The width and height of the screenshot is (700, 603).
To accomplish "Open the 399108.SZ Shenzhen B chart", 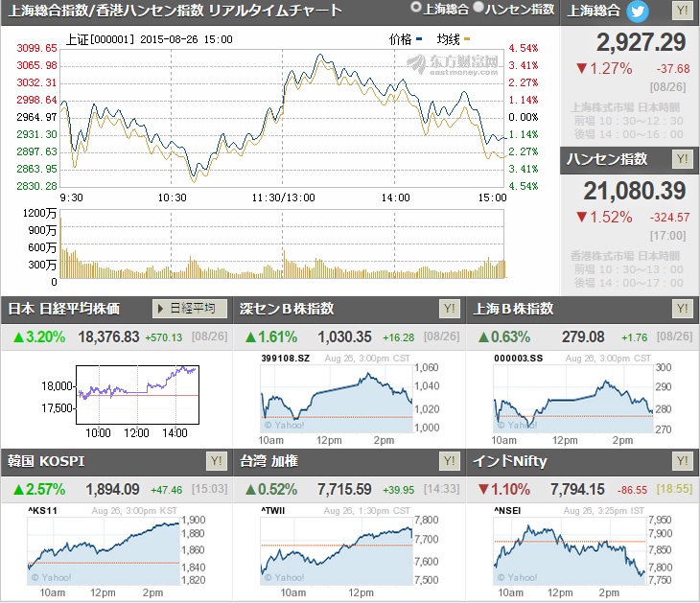I will click(x=337, y=400).
